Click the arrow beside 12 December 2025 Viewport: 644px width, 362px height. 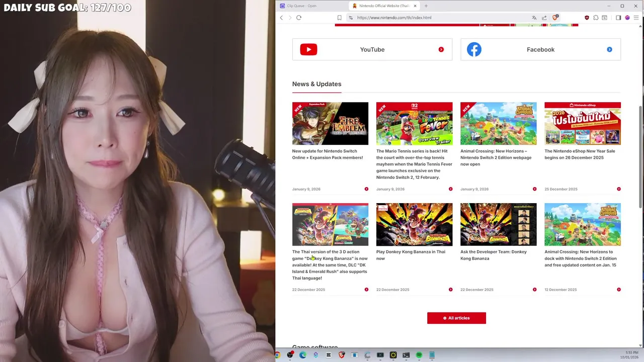point(618,290)
